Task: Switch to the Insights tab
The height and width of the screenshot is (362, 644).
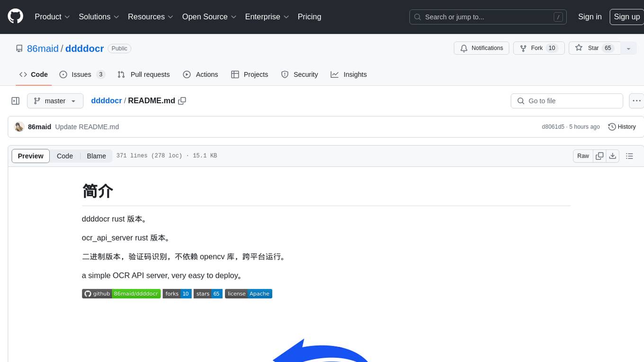Action: click(349, 74)
